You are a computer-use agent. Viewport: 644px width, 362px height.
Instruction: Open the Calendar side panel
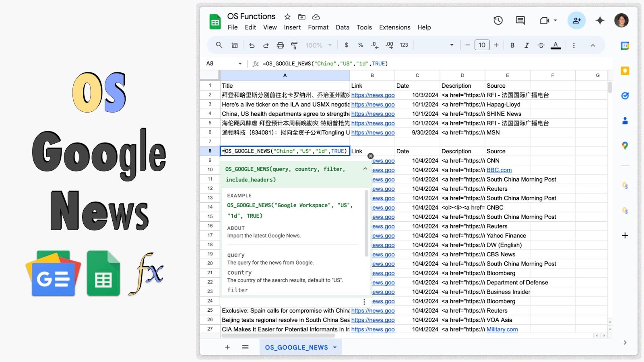click(625, 46)
